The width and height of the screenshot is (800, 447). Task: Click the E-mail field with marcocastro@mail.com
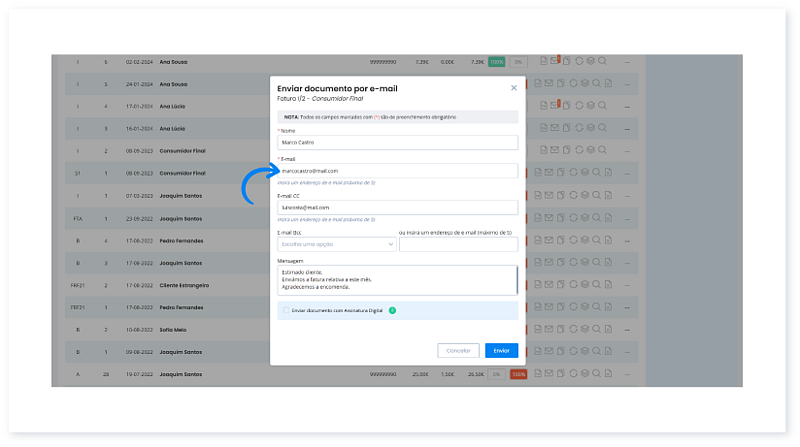click(x=397, y=171)
